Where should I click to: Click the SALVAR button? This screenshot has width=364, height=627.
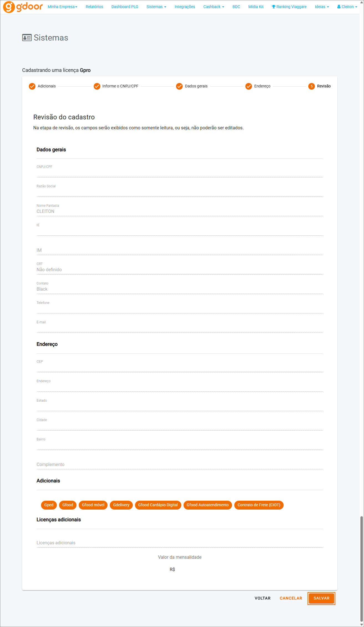[x=321, y=598]
